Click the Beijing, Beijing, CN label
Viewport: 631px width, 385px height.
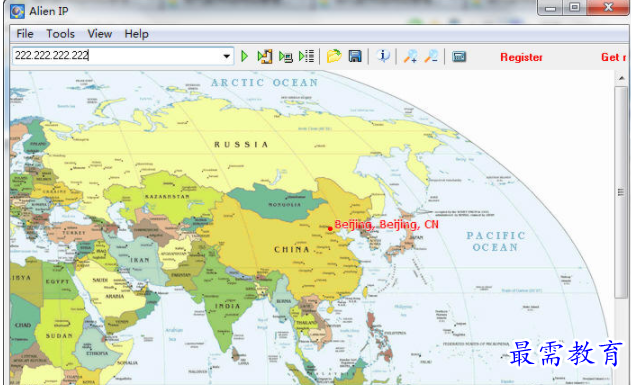click(386, 224)
